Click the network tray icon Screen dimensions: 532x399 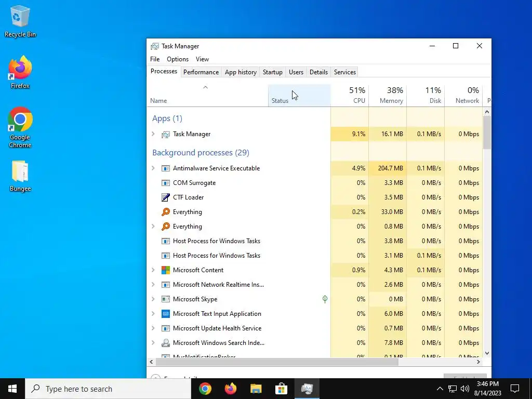coord(453,389)
